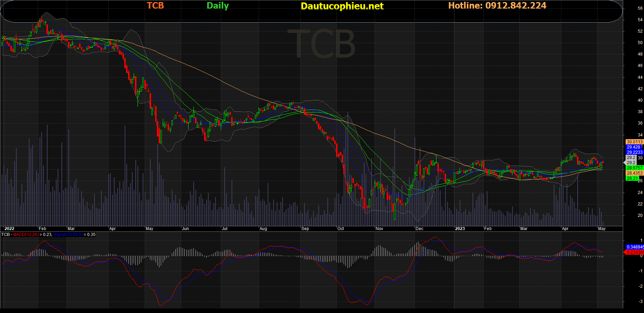Click the blue 0.348945 signal value tag

(634, 247)
